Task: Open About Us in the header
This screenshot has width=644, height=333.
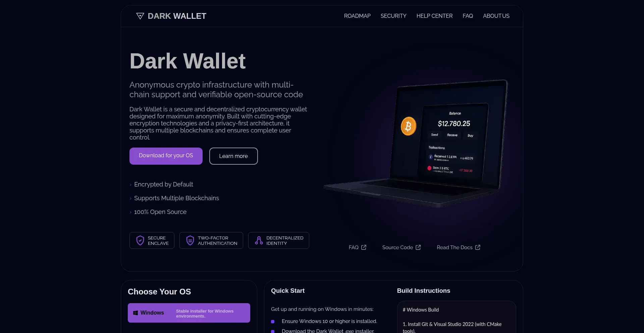Action: [496, 16]
